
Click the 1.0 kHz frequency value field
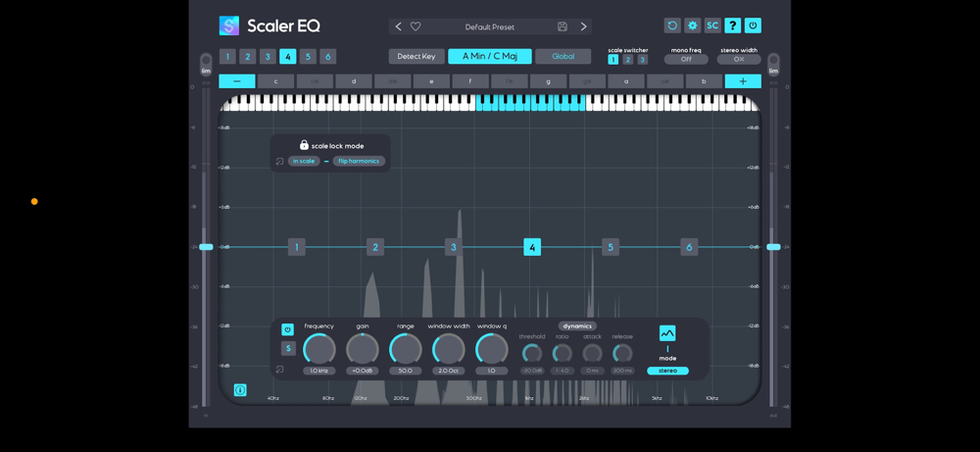tap(319, 371)
